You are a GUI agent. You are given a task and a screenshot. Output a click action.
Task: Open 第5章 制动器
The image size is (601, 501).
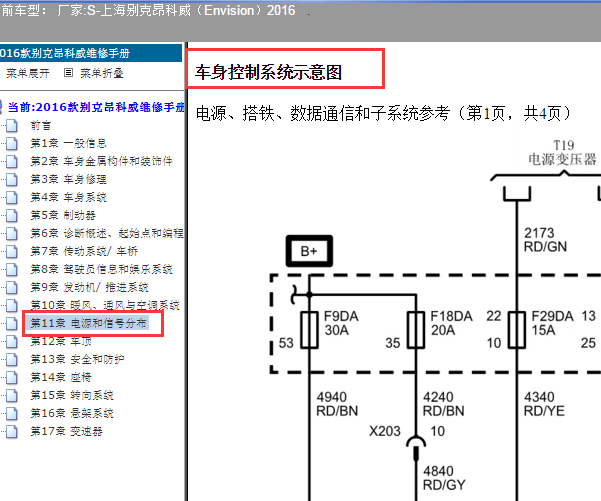click(63, 215)
